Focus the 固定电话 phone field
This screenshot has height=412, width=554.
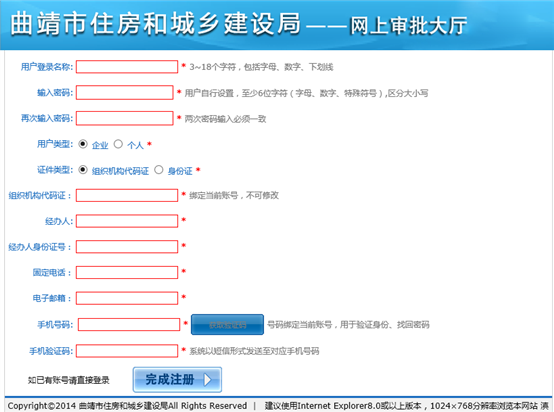click(x=127, y=272)
